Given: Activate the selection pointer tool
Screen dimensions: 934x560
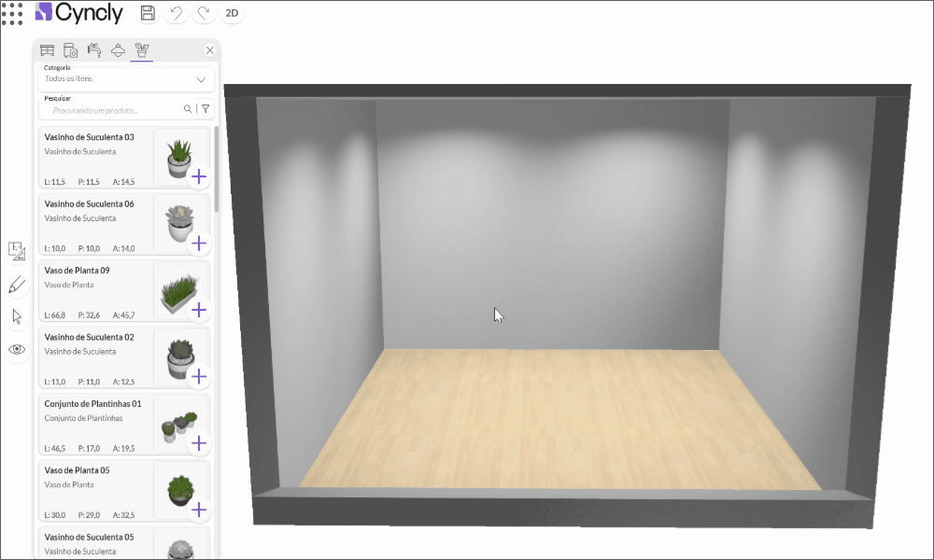Looking at the screenshot, I should coord(17,316).
